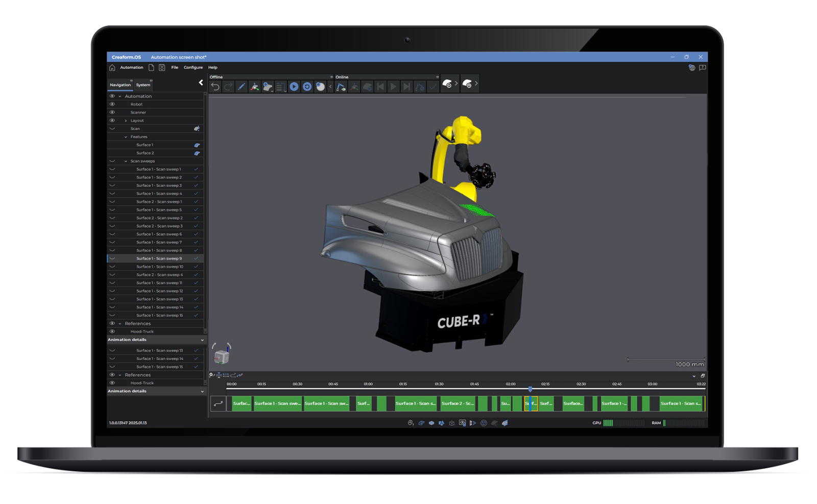Click the 'Surface 2 - Sc...' timeline segment
Viewport: 817px width, 504px height.
(458, 403)
